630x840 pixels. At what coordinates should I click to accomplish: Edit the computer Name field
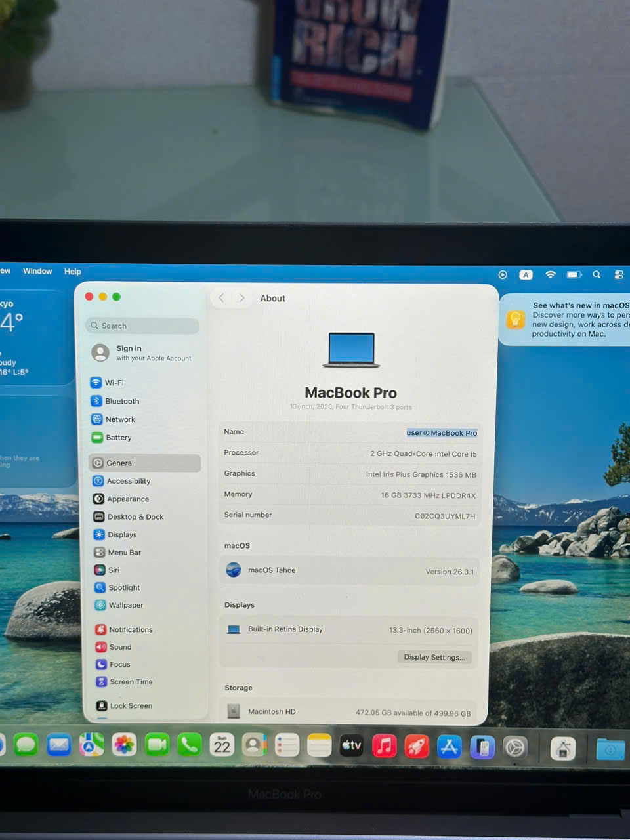pos(441,433)
